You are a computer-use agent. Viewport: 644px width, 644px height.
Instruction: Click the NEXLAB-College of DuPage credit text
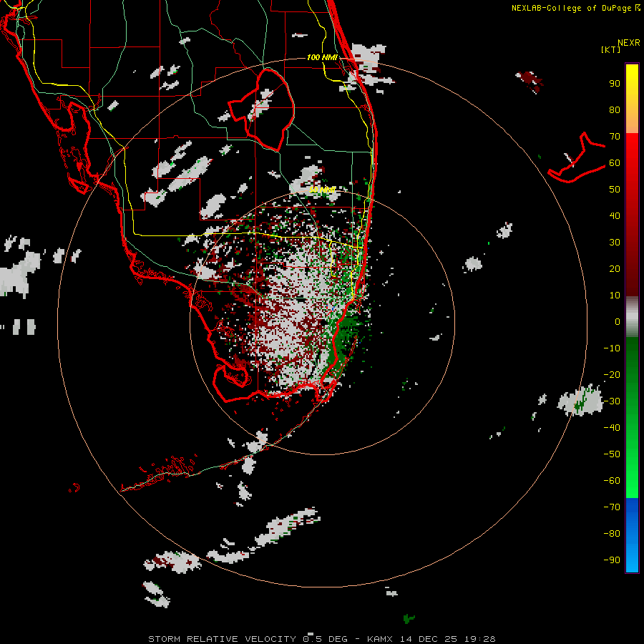point(572,8)
